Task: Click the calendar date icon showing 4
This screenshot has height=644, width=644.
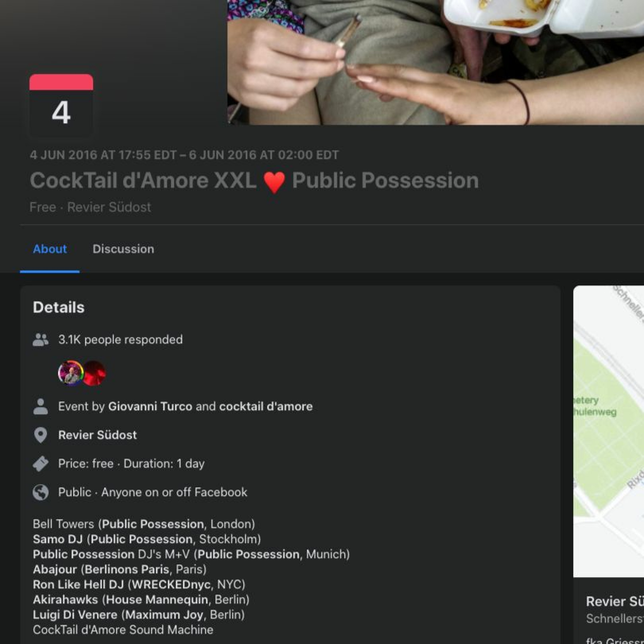Action: [61, 105]
